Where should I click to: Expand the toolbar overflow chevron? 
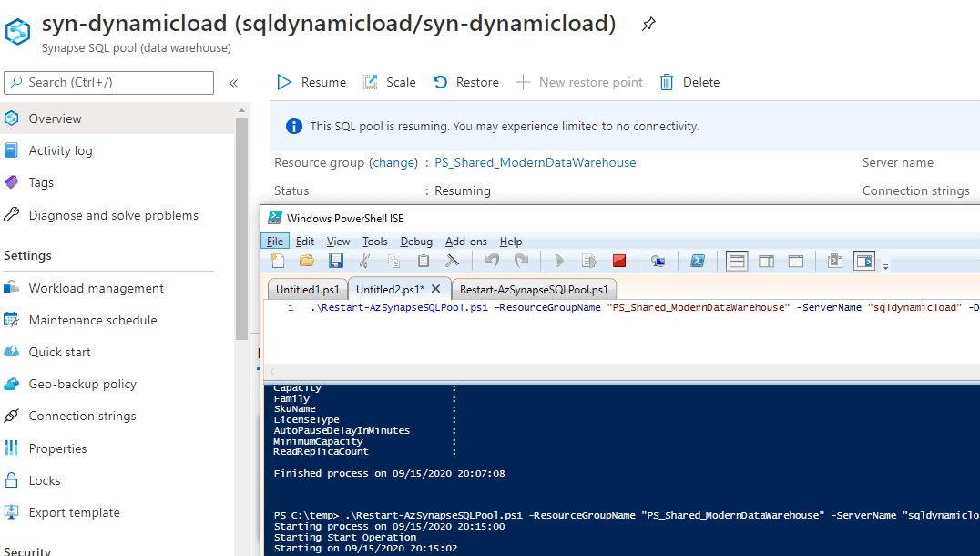884,264
